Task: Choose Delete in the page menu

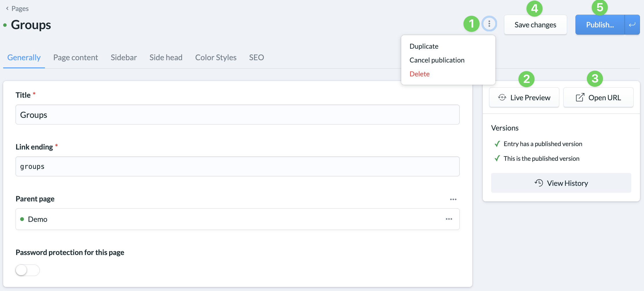Action: pyautogui.click(x=420, y=74)
